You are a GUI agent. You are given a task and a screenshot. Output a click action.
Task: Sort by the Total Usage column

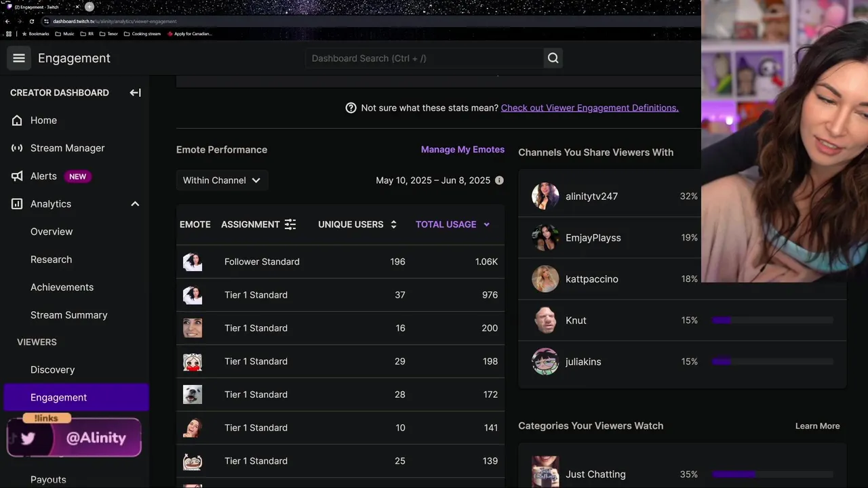click(452, 224)
